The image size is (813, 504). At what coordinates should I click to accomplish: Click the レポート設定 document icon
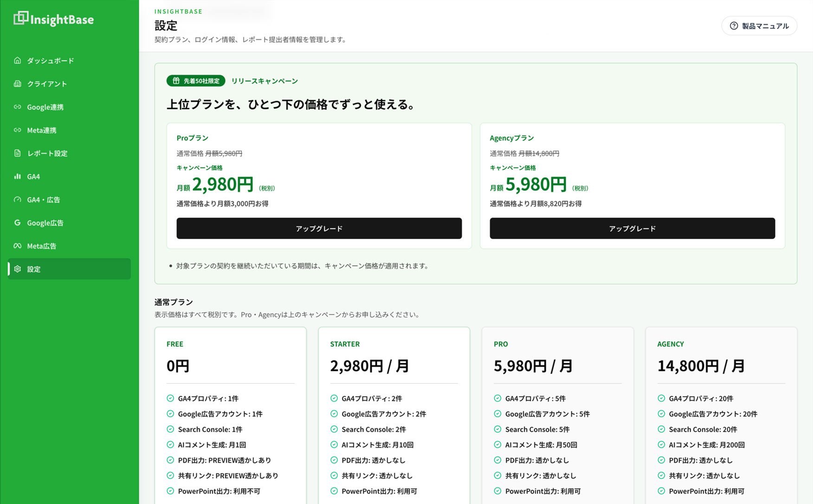pyautogui.click(x=17, y=153)
